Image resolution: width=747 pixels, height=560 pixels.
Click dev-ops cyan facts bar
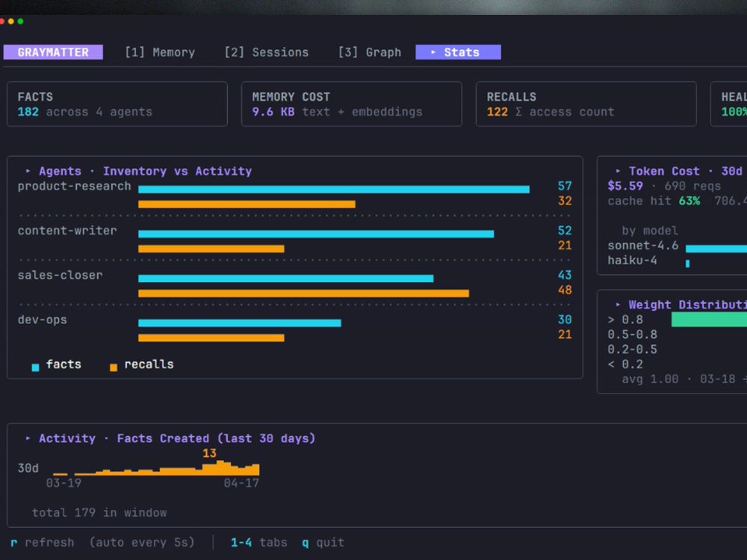tap(240, 323)
